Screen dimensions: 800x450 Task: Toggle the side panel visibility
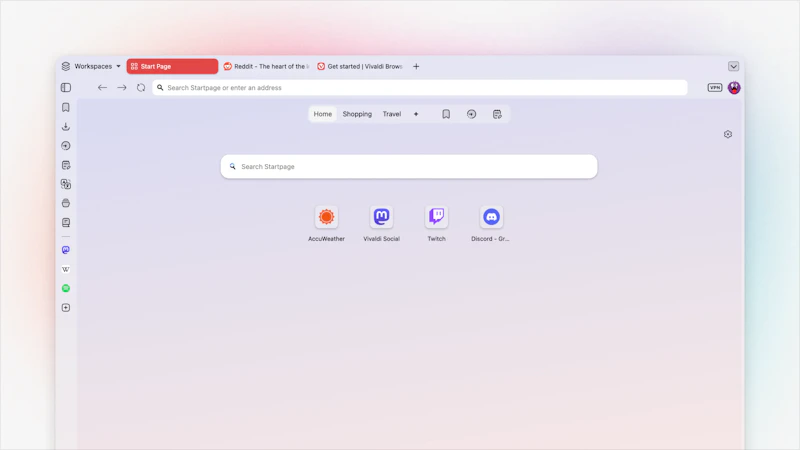coord(66,88)
